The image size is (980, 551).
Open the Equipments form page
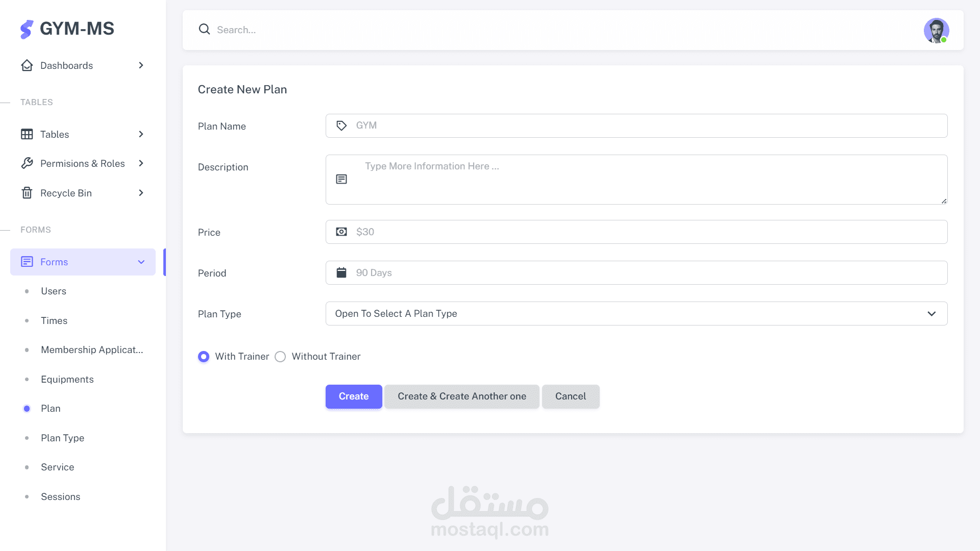tap(67, 379)
